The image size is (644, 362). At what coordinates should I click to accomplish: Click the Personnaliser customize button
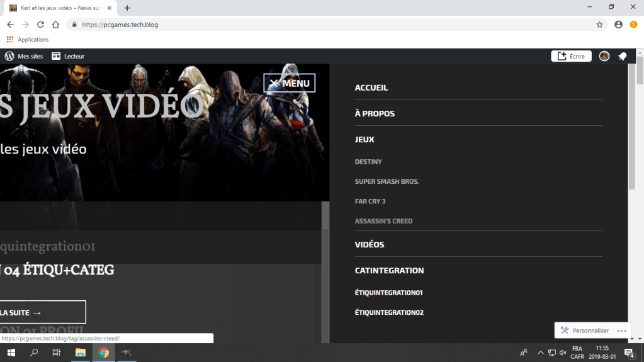(584, 331)
